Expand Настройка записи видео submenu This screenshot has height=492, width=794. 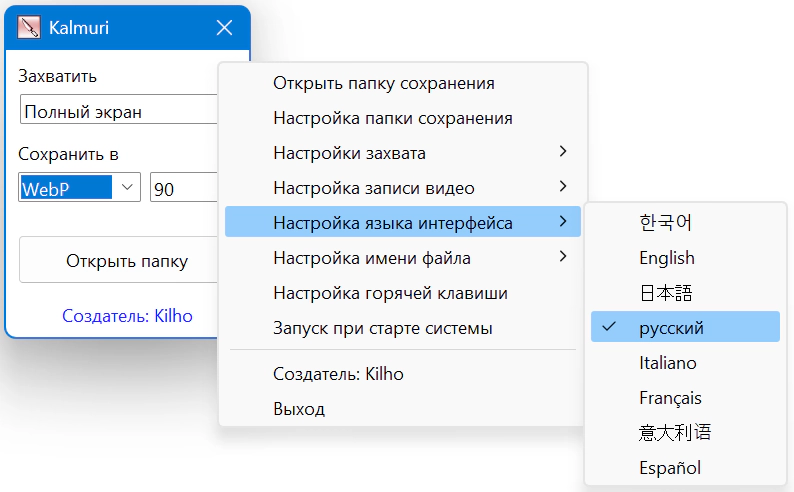click(x=403, y=188)
